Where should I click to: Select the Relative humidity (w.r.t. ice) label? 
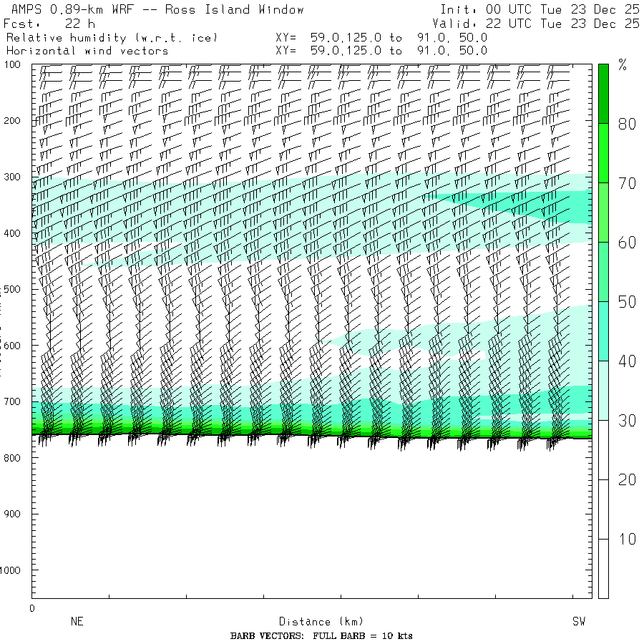112,37
